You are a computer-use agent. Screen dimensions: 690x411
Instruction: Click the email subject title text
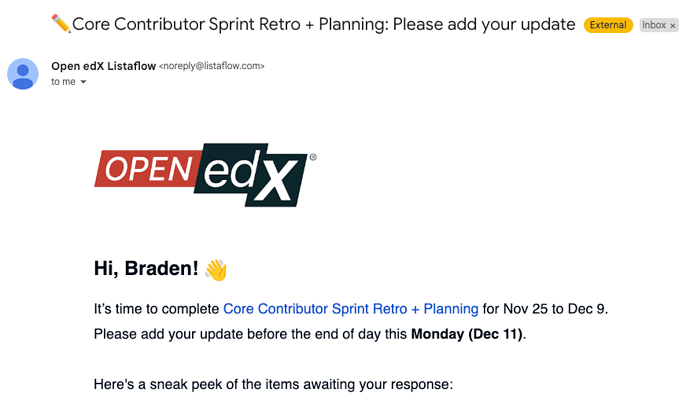[x=323, y=24]
